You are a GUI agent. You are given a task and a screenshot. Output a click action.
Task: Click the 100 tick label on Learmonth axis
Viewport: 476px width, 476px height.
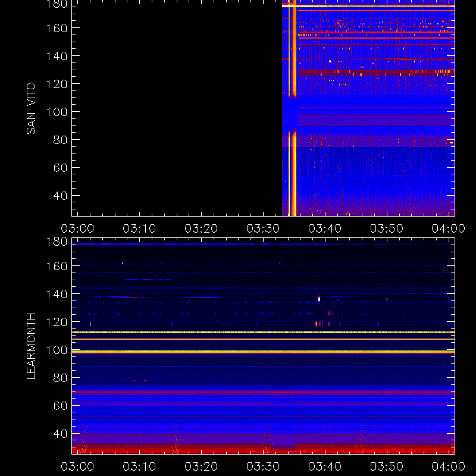[x=57, y=350]
